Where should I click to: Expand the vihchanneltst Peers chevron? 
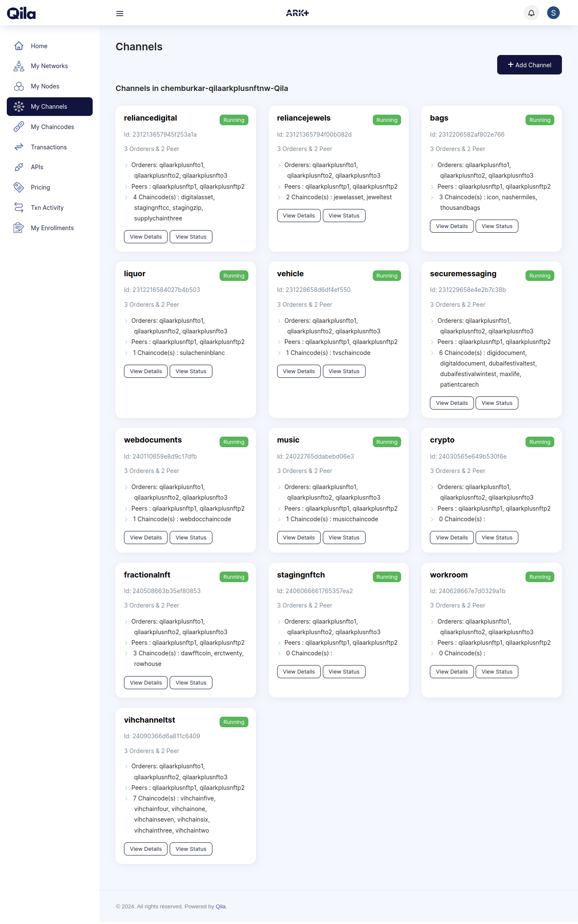[126, 788]
